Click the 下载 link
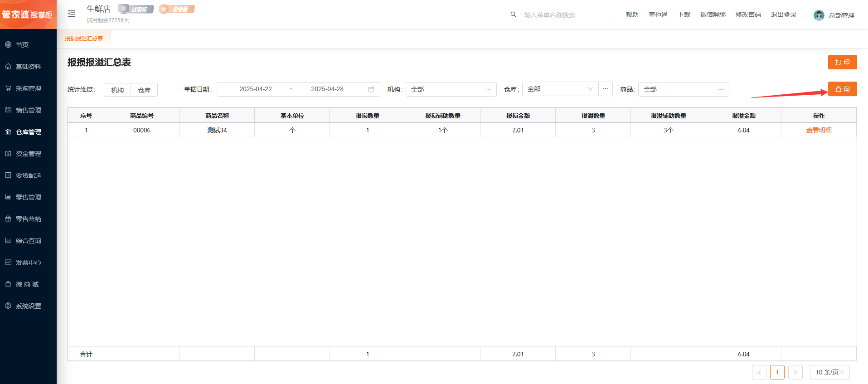Viewport: 868px width, 384px height. [684, 15]
